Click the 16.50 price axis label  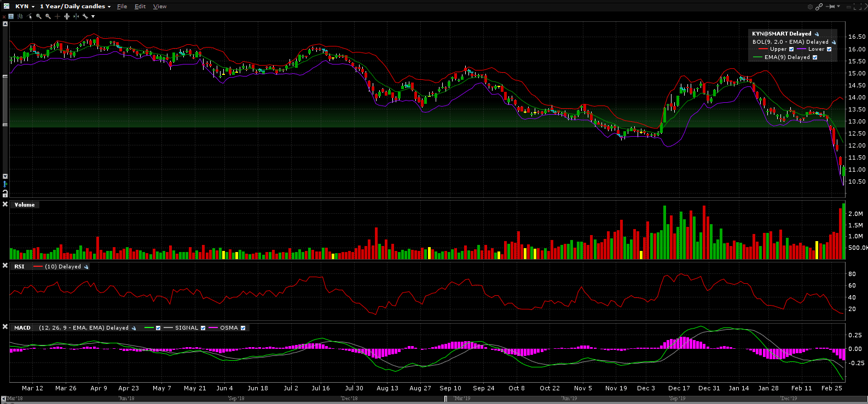tap(857, 37)
